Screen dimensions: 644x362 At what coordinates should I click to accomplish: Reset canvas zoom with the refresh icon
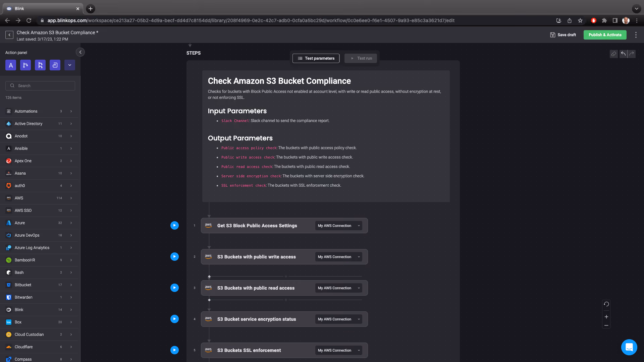pos(606,304)
